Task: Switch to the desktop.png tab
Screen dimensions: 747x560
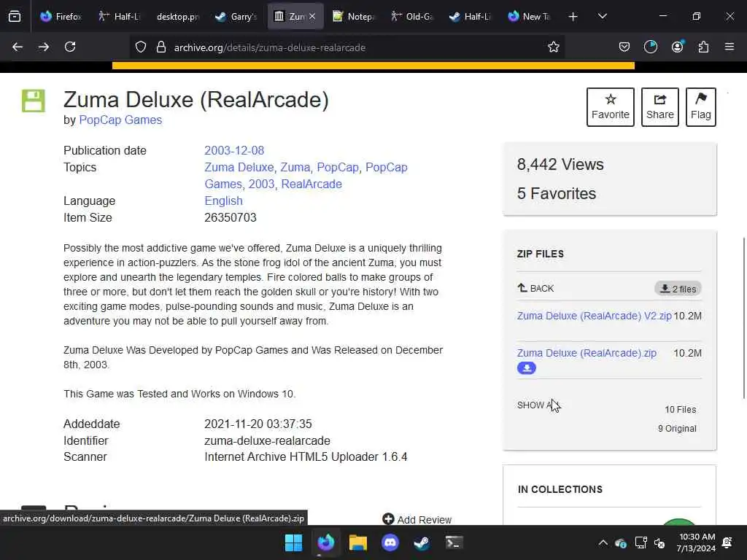Action: [178, 17]
